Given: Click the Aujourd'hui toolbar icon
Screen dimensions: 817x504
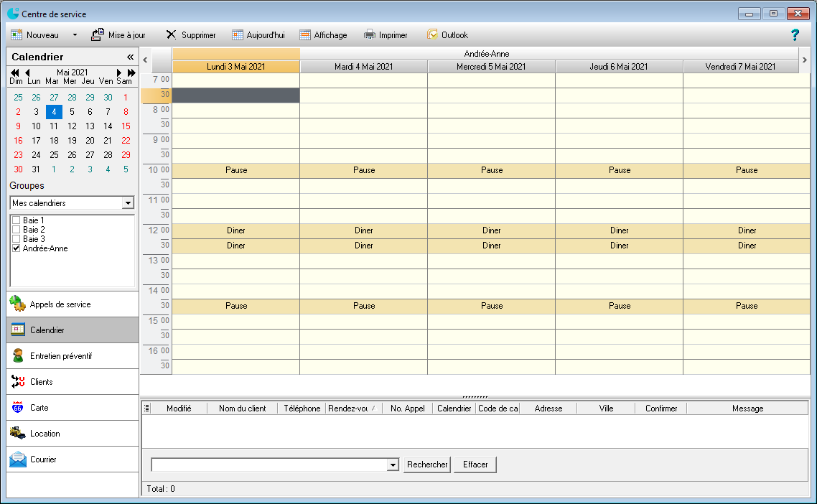Looking at the screenshot, I should [x=238, y=35].
